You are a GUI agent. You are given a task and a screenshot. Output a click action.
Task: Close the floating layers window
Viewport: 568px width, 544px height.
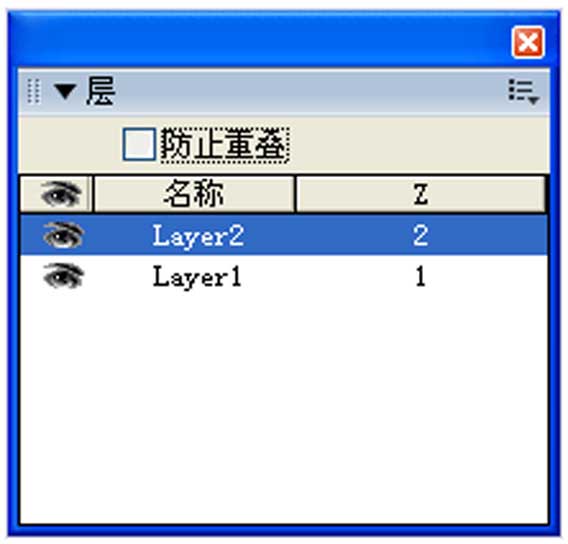[528, 42]
